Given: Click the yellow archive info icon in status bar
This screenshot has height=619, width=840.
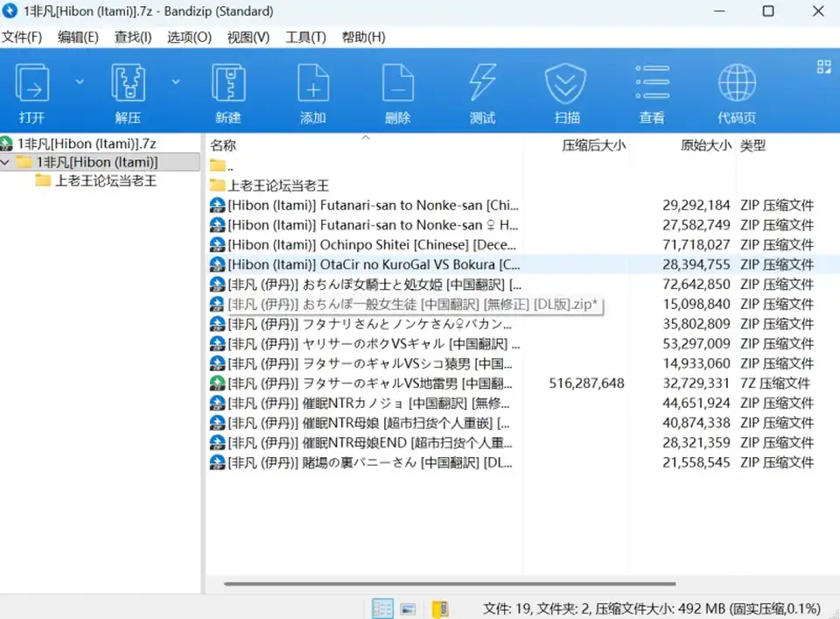Looking at the screenshot, I should pos(440,608).
